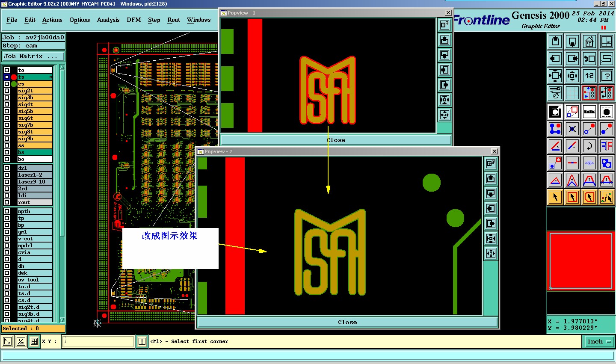Choose the net selection tool icon
Image resolution: width=616 pixels, height=364 pixels.
(x=607, y=197)
